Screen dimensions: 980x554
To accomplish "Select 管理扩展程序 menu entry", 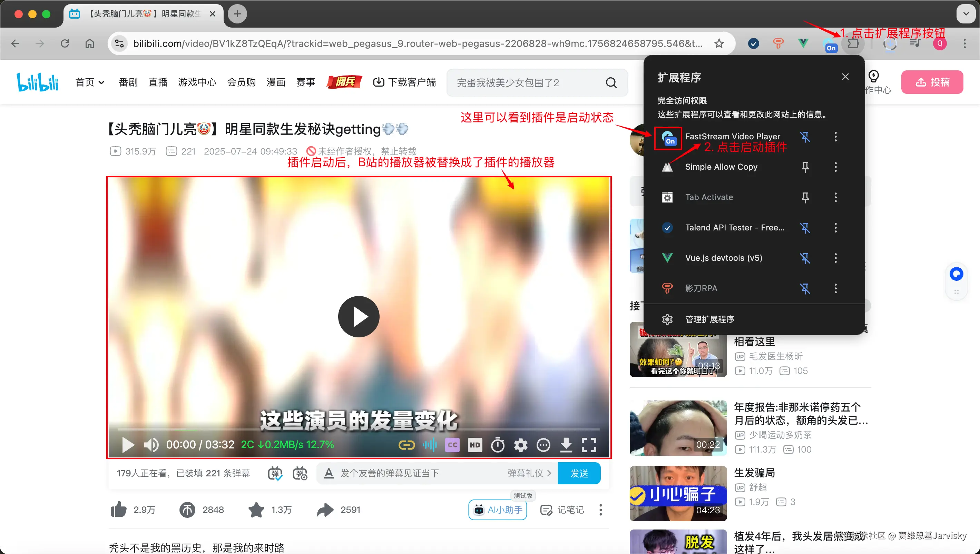I will point(709,319).
